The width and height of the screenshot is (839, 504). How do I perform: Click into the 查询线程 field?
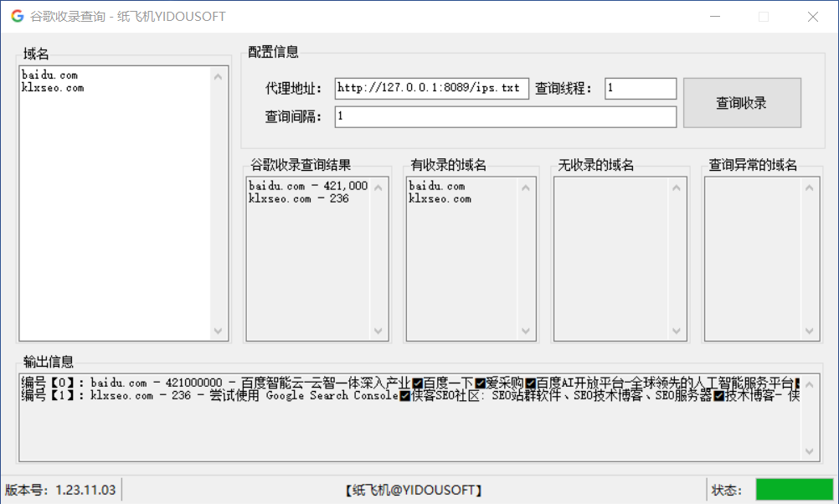click(x=640, y=88)
